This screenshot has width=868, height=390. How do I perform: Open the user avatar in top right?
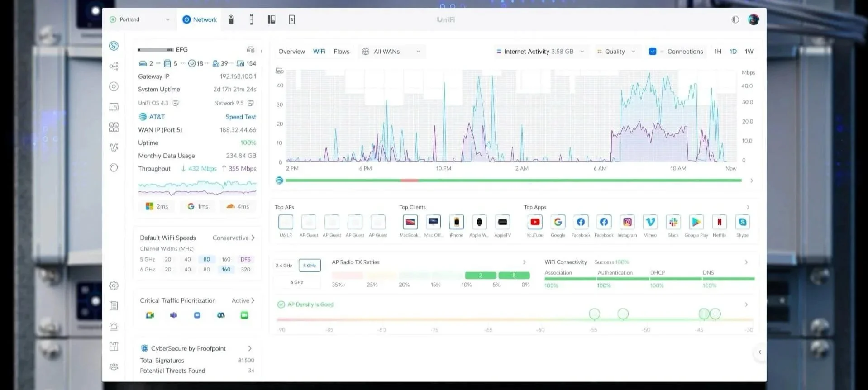tap(754, 19)
